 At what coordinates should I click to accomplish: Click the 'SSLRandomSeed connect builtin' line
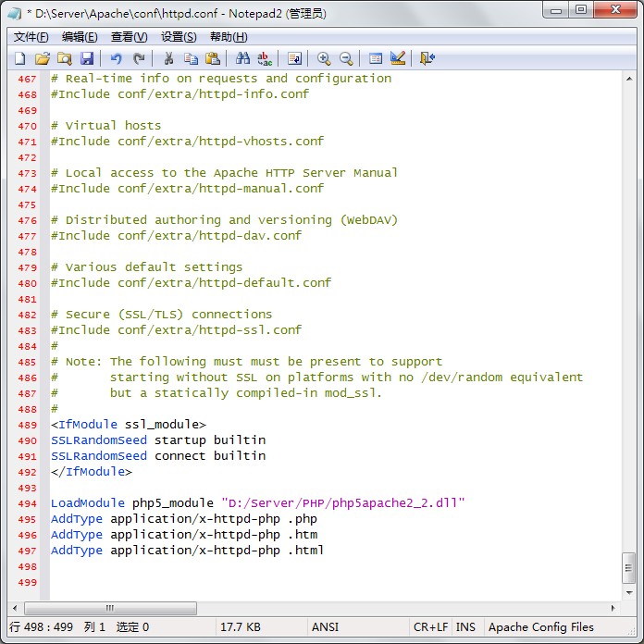(x=158, y=456)
